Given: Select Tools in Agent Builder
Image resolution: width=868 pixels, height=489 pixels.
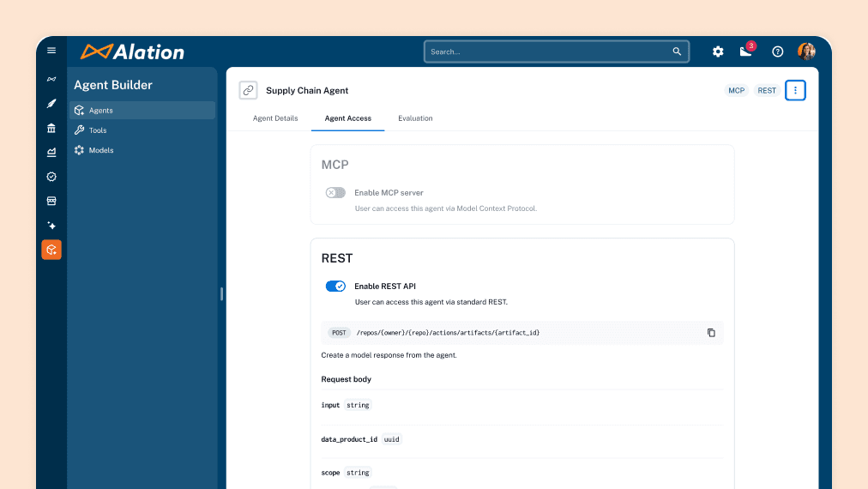Looking at the screenshot, I should pyautogui.click(x=98, y=130).
